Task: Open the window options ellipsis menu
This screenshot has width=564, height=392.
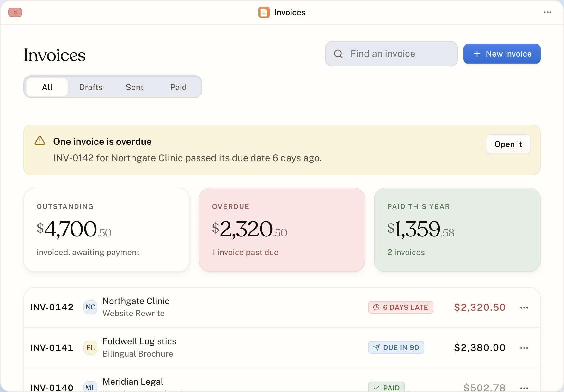Action: 547,12
